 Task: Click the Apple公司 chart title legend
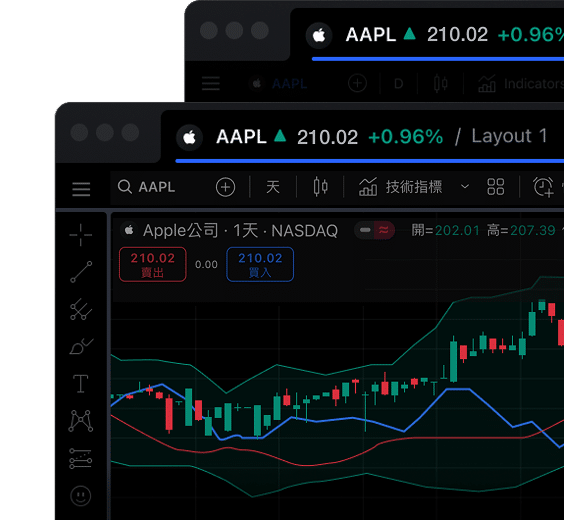point(240,231)
